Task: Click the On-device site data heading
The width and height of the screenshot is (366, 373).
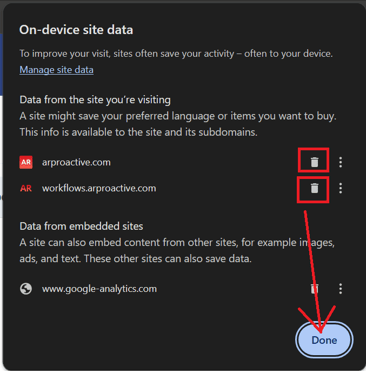Action: [76, 30]
